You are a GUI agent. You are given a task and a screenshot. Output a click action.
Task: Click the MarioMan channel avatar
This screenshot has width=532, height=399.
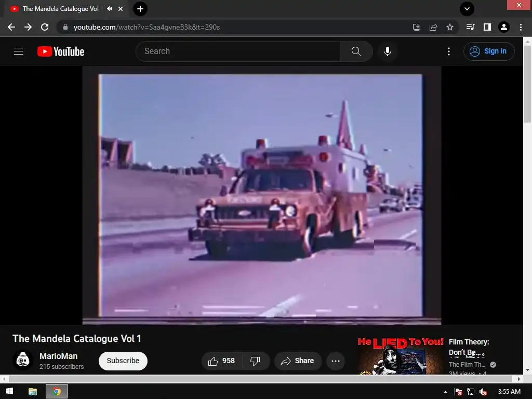click(x=23, y=360)
